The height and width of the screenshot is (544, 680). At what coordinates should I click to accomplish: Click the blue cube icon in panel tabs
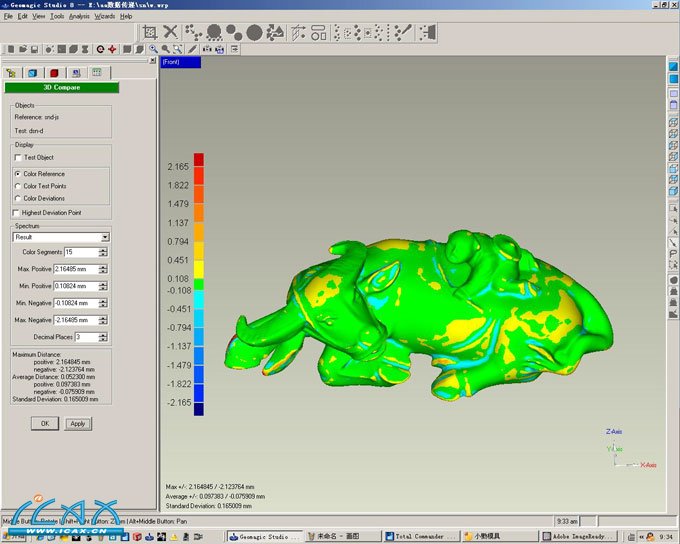point(32,73)
